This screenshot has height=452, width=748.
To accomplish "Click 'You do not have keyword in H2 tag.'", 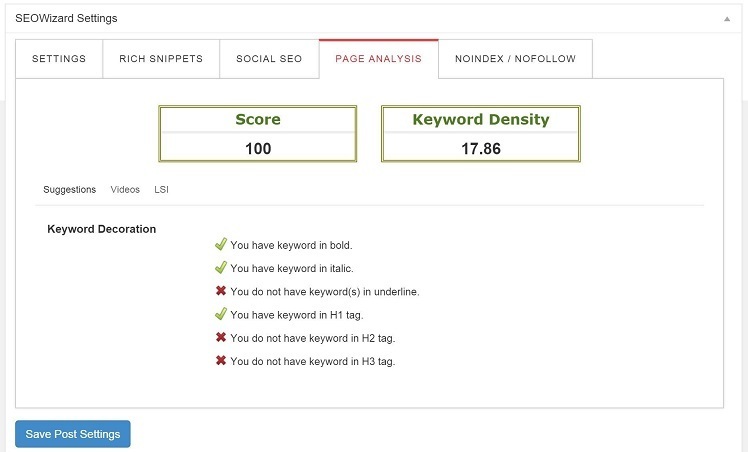I will [x=313, y=338].
